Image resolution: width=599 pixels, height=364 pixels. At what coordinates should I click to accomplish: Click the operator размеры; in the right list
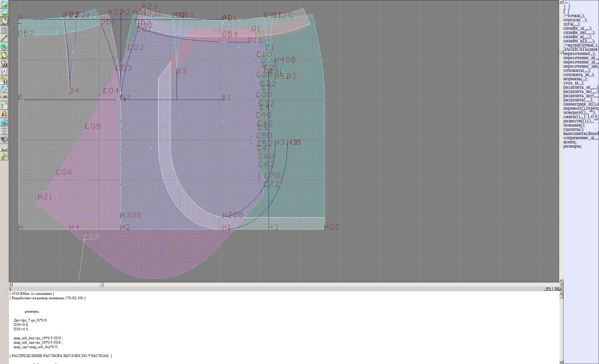573,146
